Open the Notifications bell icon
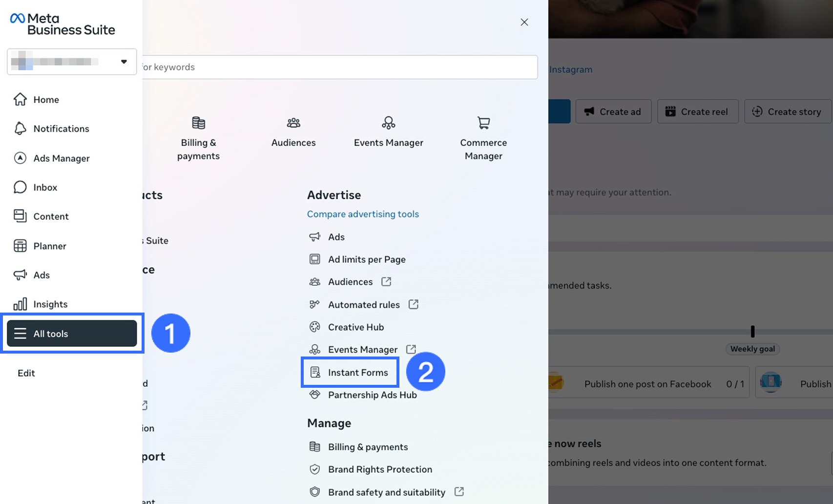The width and height of the screenshot is (833, 504). click(x=20, y=128)
